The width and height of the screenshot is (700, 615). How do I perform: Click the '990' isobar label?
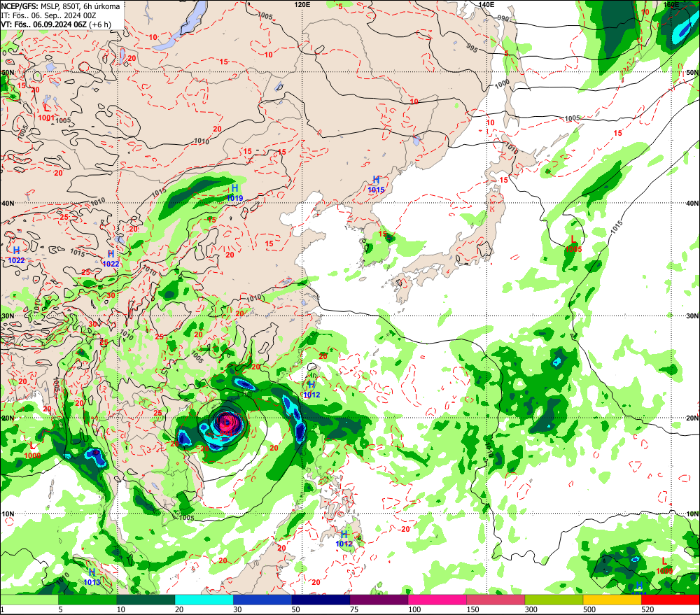pyautogui.click(x=503, y=19)
